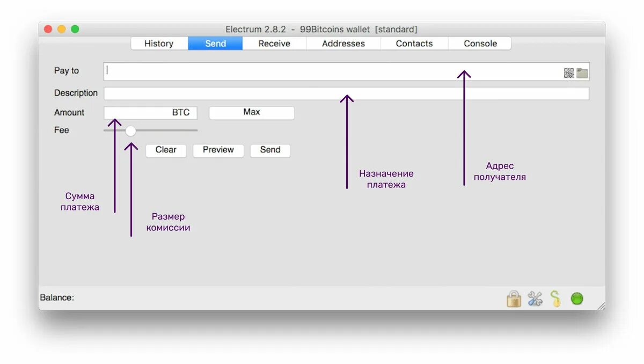Click the Max amount button
The height and width of the screenshot is (364, 644).
pyautogui.click(x=252, y=113)
